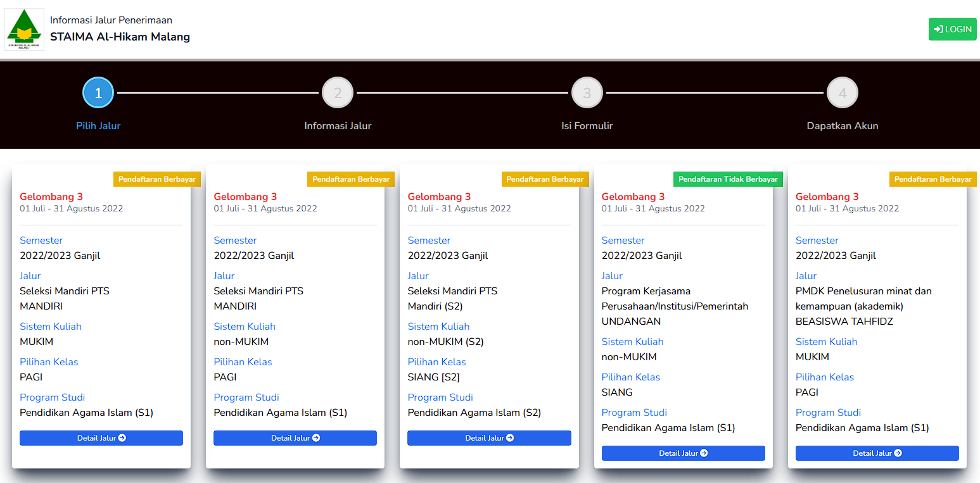
Task: Click Pendaftaran Berbayar badge on BEASISWA TAHFIDZ card
Action: coord(932,179)
